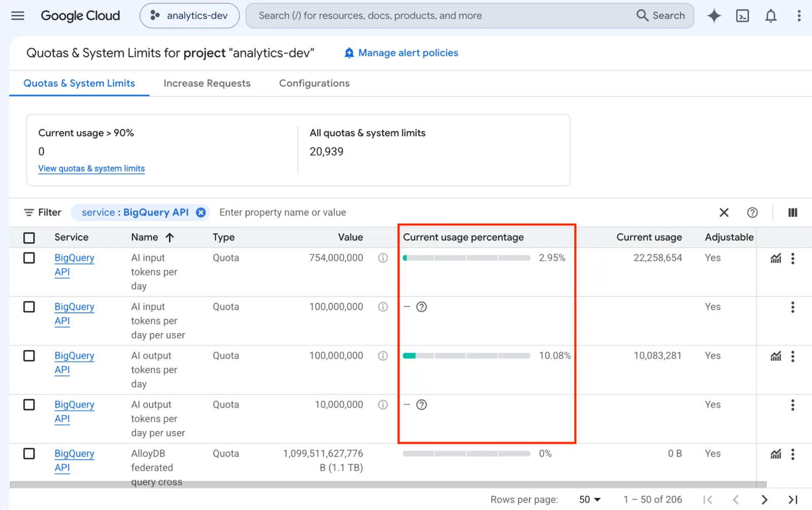Open usage chart for AI output tokens per day
Image resolution: width=812 pixels, height=510 pixels.
coord(776,356)
